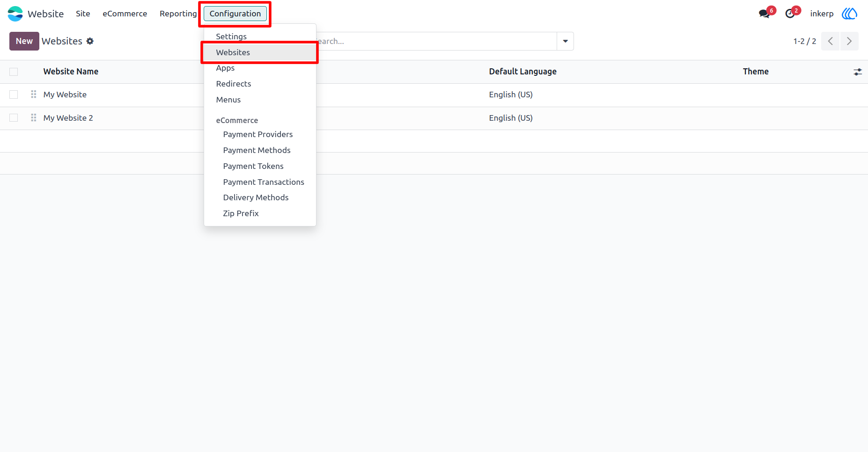This screenshot has height=452, width=868.
Task: Click into the search input field
Action: [435, 41]
